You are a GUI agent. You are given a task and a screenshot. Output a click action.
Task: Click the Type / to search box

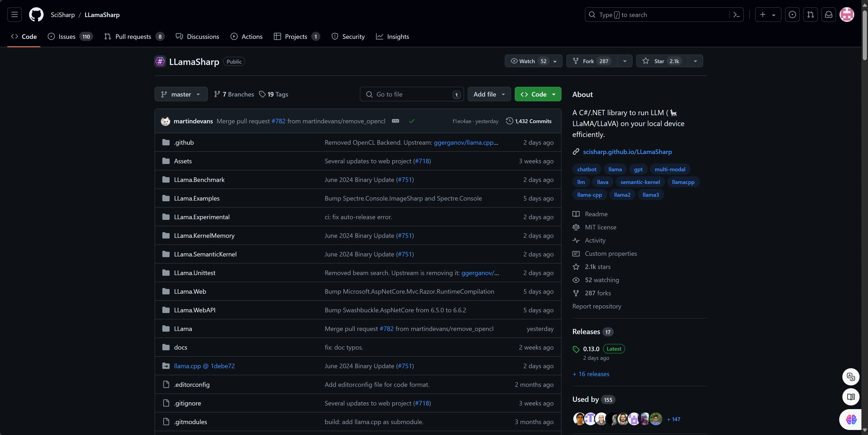(664, 15)
